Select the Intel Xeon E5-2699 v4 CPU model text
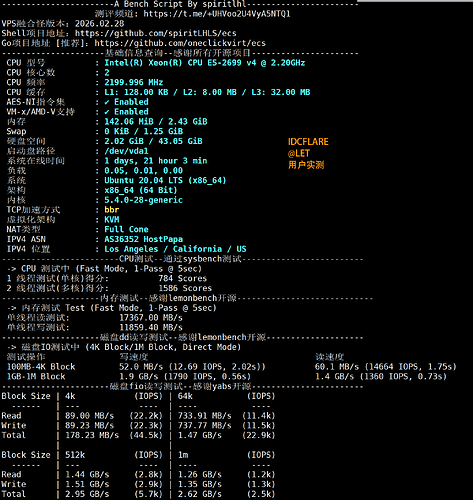This screenshot has height=500, width=473. pos(205,63)
